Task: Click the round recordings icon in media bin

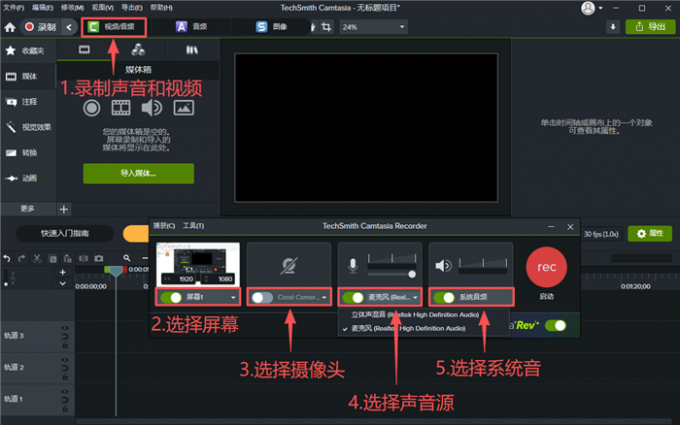Action: 92,108
